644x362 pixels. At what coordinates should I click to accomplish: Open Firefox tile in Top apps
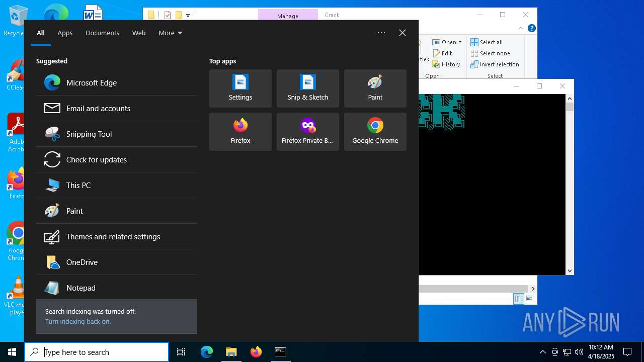tap(240, 132)
